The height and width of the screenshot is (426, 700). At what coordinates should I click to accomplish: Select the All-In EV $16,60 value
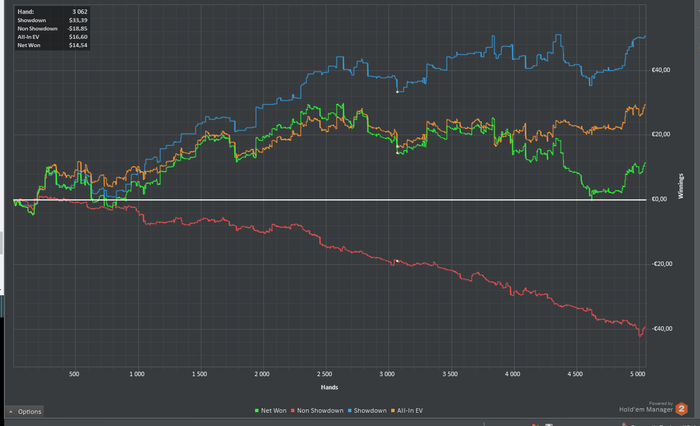click(78, 37)
